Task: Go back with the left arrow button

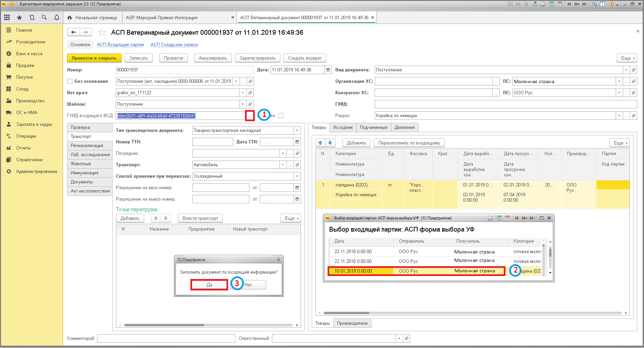Action: pos(73,32)
